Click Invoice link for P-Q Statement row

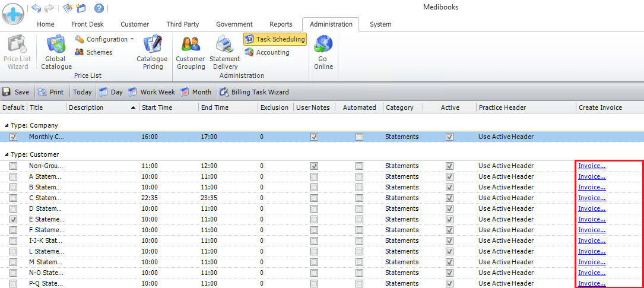592,283
